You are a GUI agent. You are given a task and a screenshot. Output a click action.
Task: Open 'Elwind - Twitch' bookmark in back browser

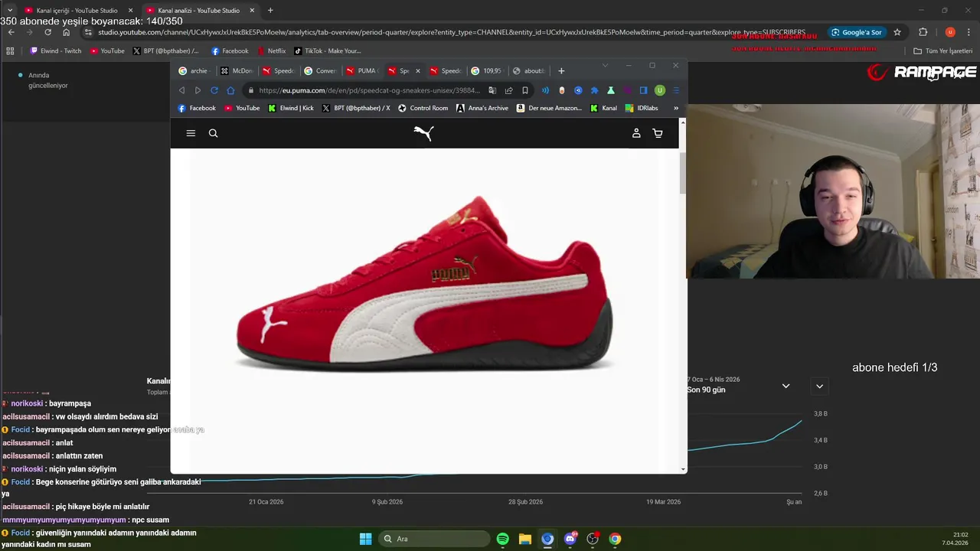55,51
